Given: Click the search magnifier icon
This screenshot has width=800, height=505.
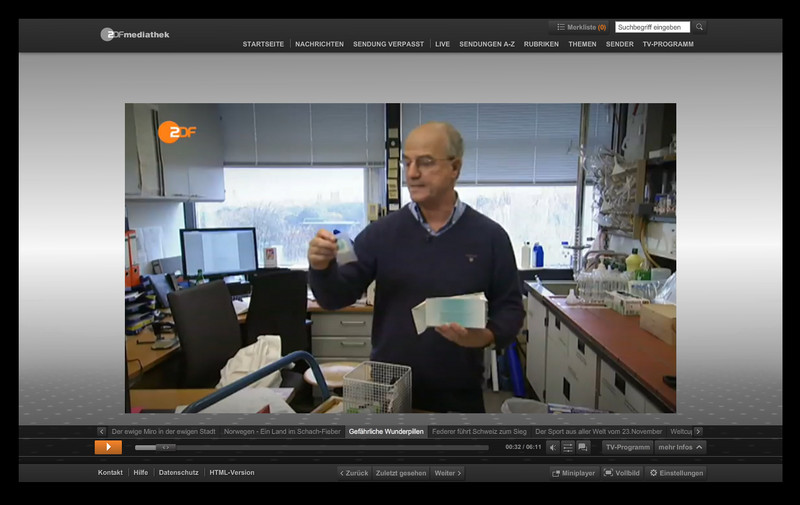Looking at the screenshot, I should (699, 27).
